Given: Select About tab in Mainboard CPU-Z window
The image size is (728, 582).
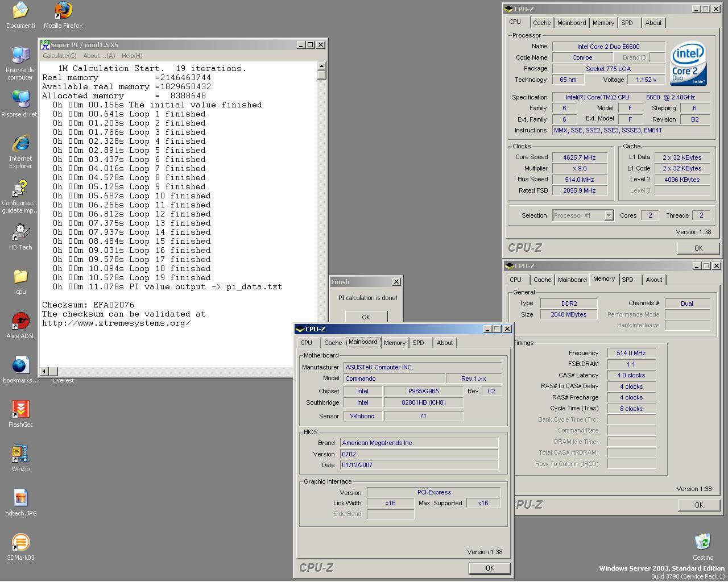Looking at the screenshot, I should [x=445, y=343].
